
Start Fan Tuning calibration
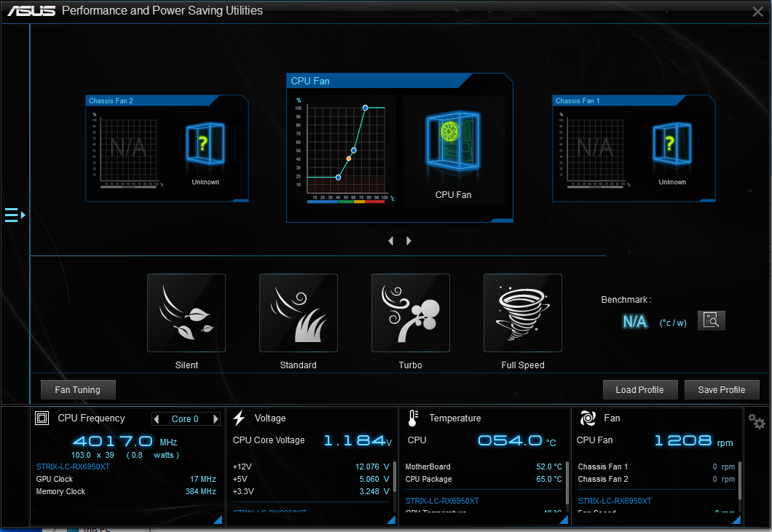pos(78,389)
